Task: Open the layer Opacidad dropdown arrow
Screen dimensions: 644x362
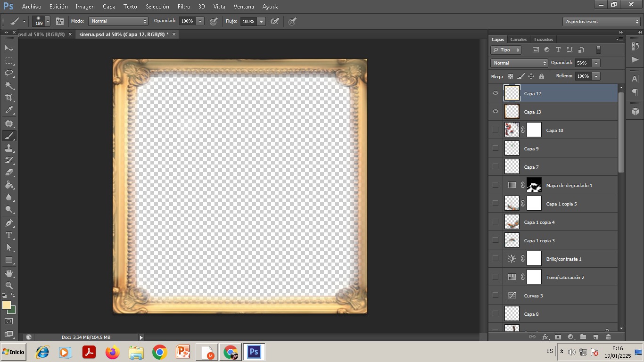Action: [x=596, y=63]
